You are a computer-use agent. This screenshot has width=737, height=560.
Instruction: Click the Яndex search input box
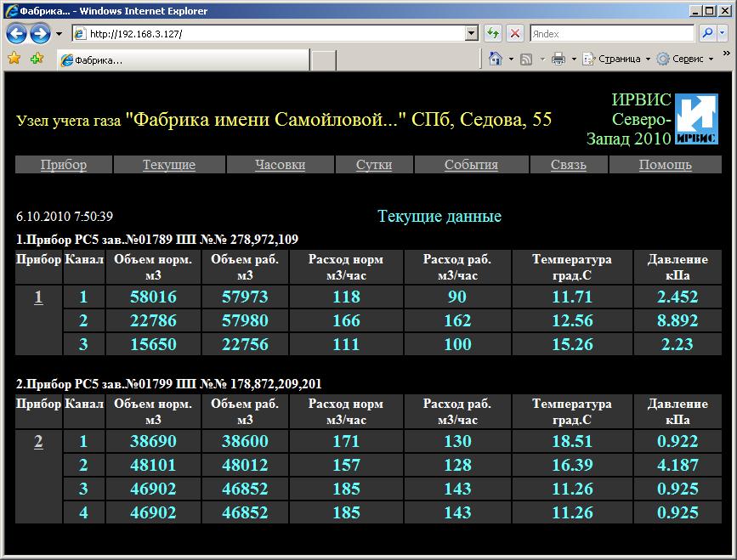coord(612,34)
